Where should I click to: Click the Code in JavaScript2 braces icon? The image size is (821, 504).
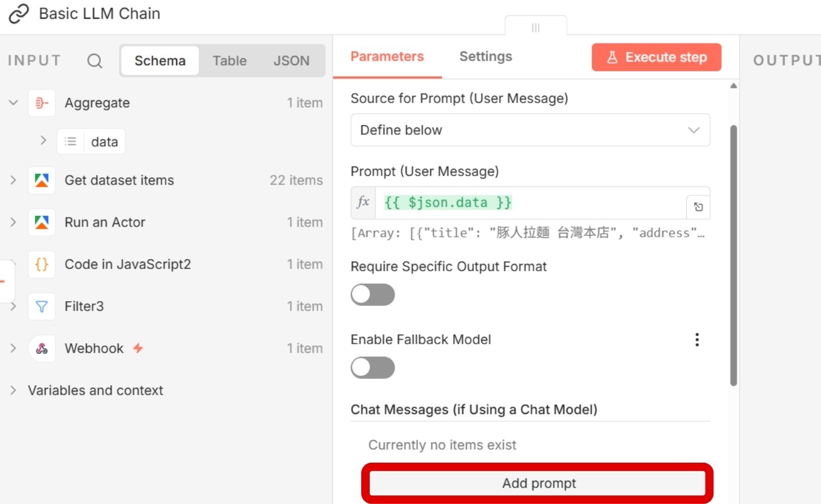[42, 264]
